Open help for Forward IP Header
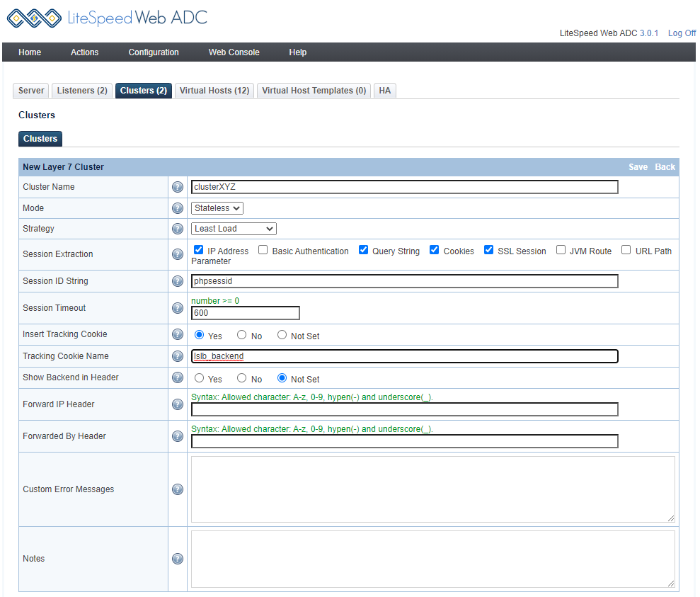The width and height of the screenshot is (700, 597). [178, 404]
